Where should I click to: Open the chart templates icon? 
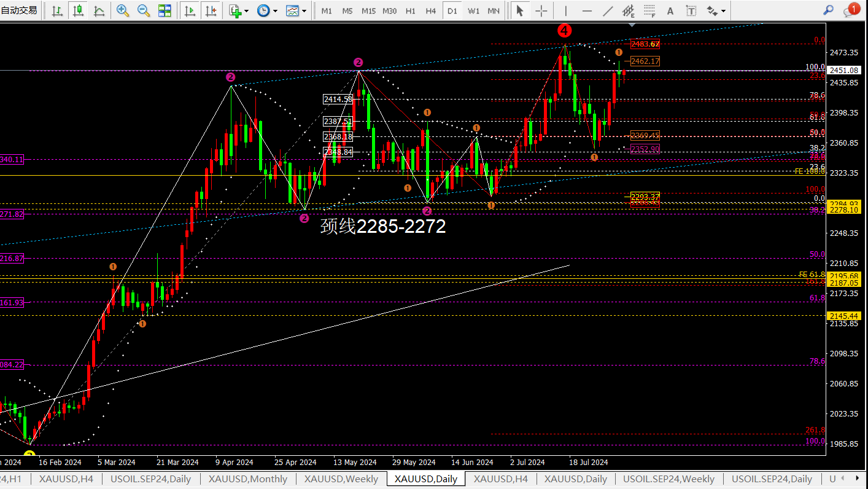(x=292, y=10)
